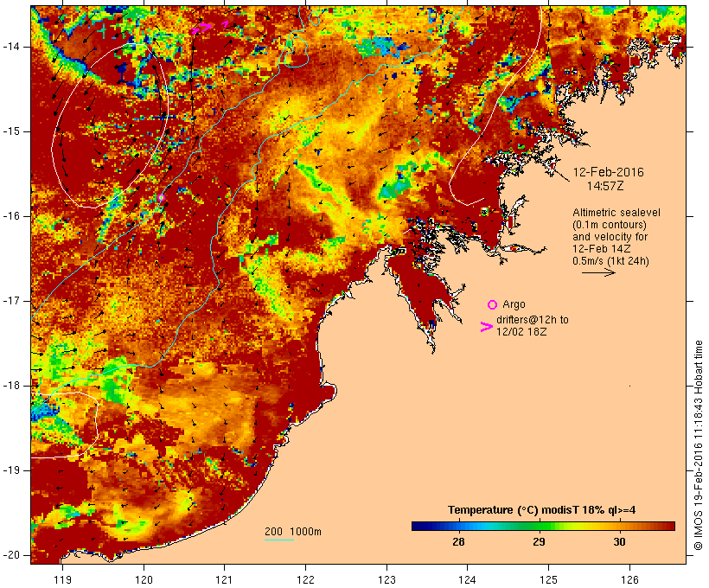Screen dimensions: 709x588
Task: Click the 'drifters@12h to' legend label
Action: pos(533,320)
